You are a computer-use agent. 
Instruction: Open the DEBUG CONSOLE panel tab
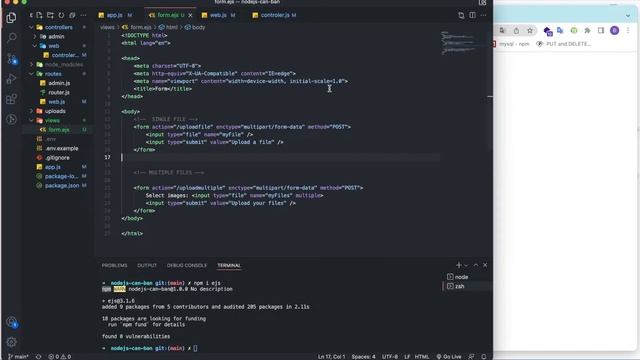click(187, 265)
